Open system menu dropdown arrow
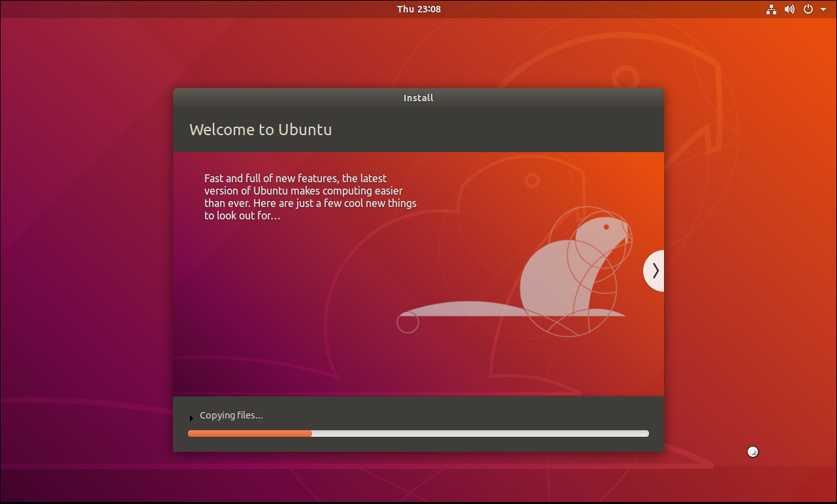 [x=823, y=9]
